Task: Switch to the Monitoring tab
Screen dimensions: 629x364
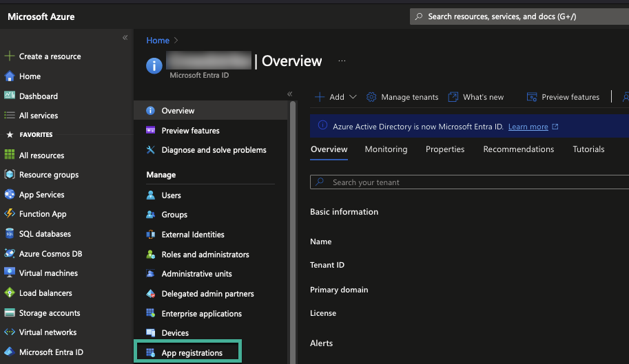Action: click(x=386, y=149)
